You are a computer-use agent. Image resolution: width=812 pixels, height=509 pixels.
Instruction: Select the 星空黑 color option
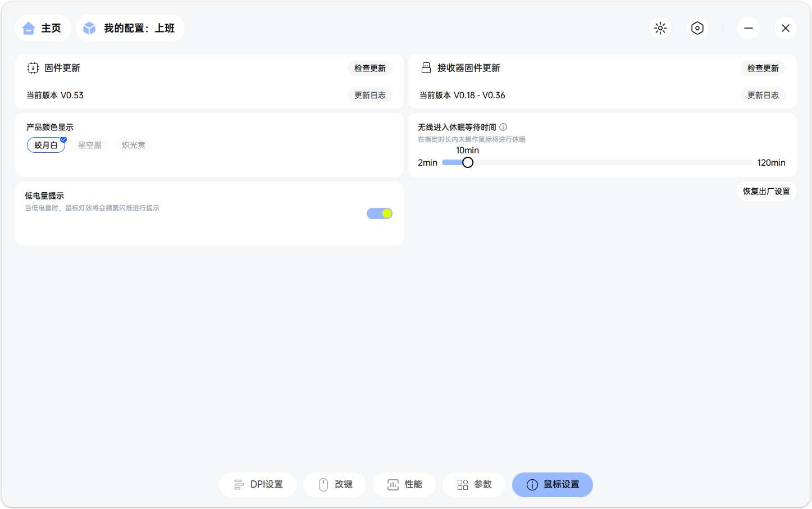[x=89, y=144]
